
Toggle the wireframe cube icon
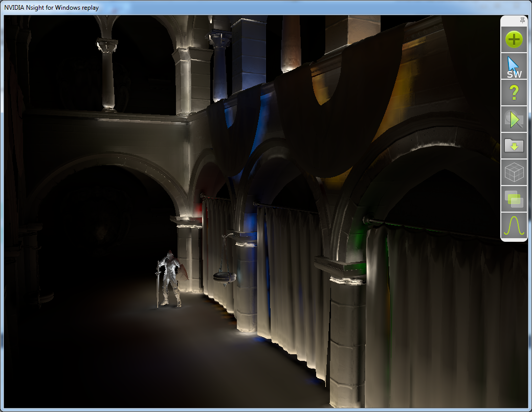[x=514, y=173]
